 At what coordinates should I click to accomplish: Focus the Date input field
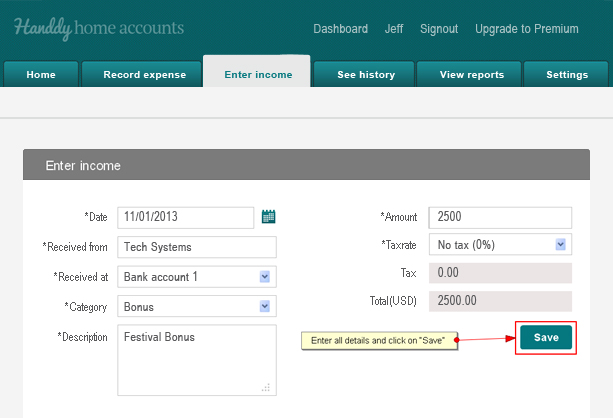186,217
